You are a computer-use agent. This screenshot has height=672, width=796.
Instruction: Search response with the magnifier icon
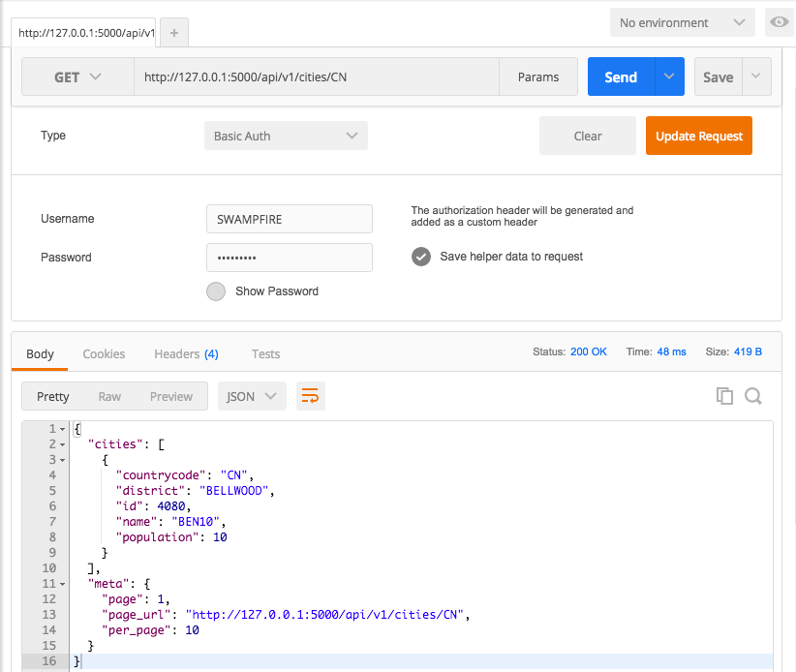753,396
